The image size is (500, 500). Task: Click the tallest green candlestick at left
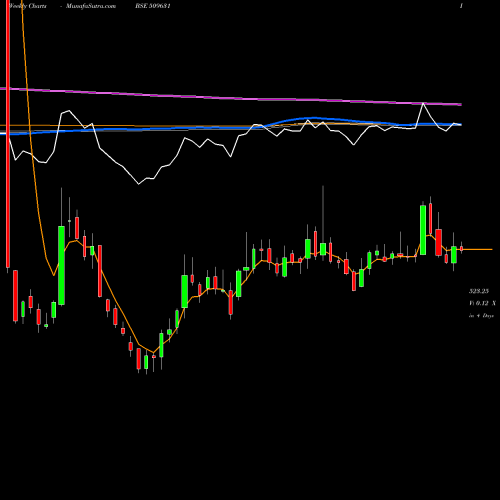coord(61,265)
